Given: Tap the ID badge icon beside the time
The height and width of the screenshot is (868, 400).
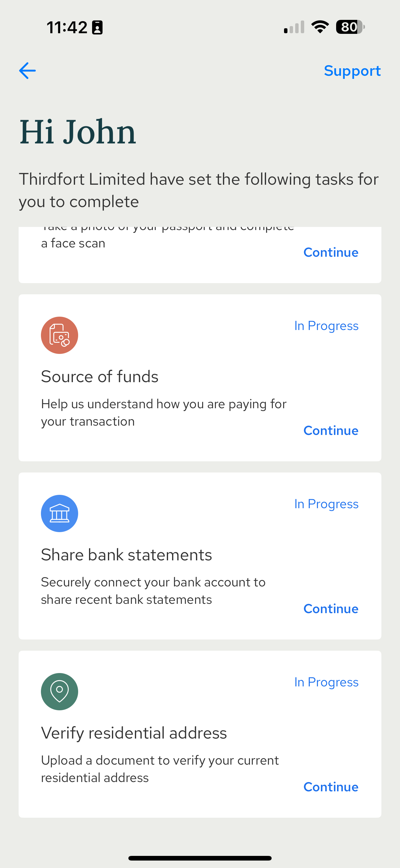Looking at the screenshot, I should click(x=97, y=28).
